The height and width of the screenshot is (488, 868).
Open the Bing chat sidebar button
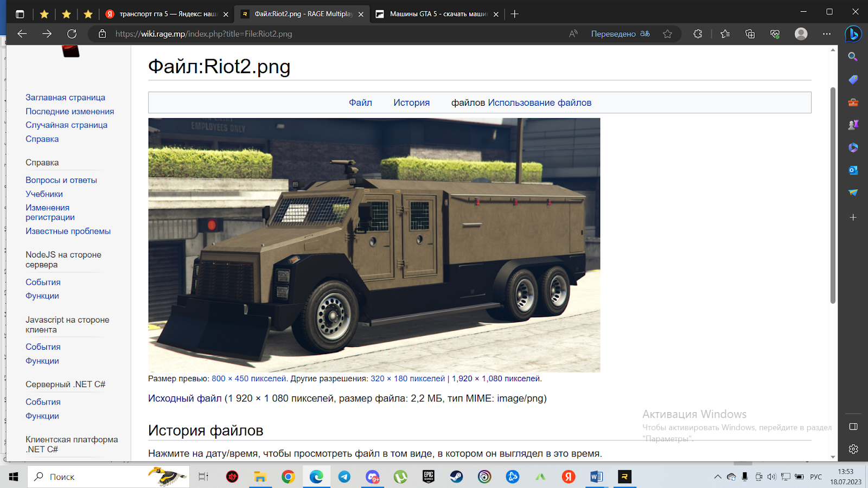point(853,34)
